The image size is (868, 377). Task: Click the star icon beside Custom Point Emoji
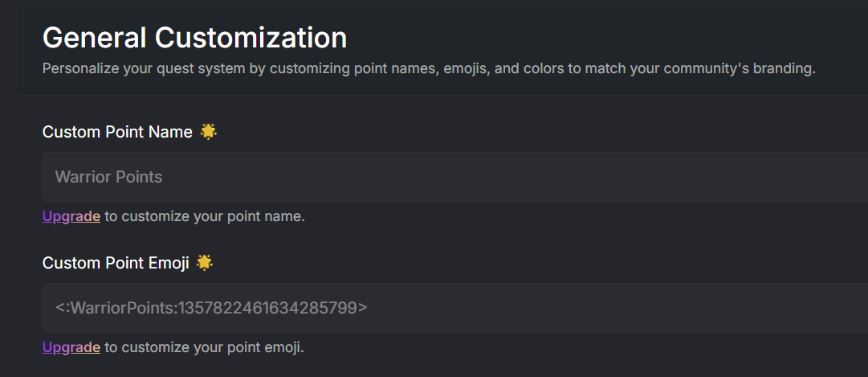point(204,262)
